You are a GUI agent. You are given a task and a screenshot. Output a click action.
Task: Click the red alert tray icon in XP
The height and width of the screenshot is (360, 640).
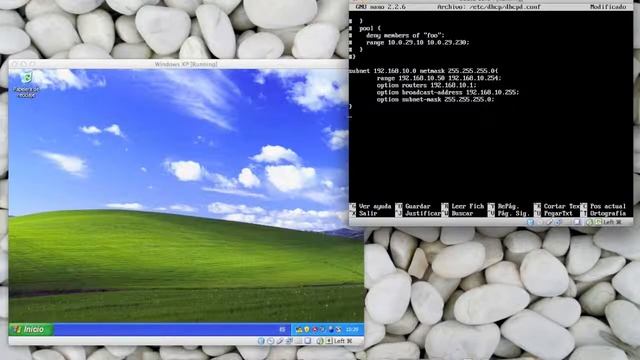click(x=315, y=329)
